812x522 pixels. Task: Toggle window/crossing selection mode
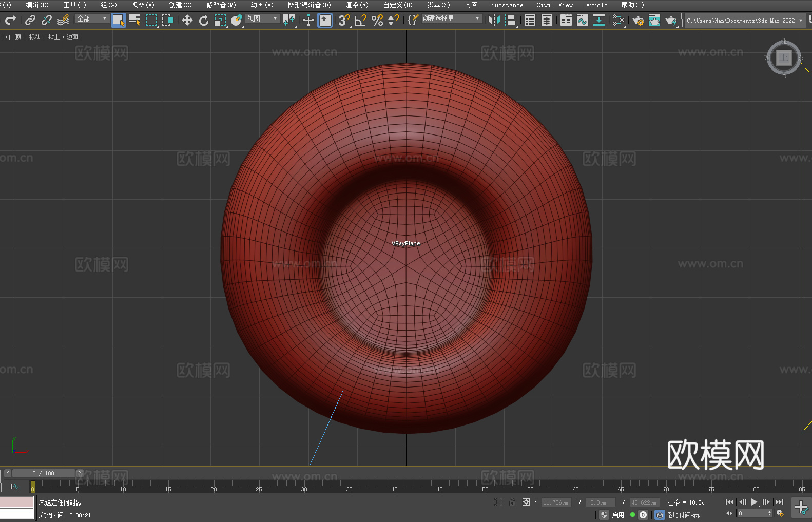coord(168,20)
